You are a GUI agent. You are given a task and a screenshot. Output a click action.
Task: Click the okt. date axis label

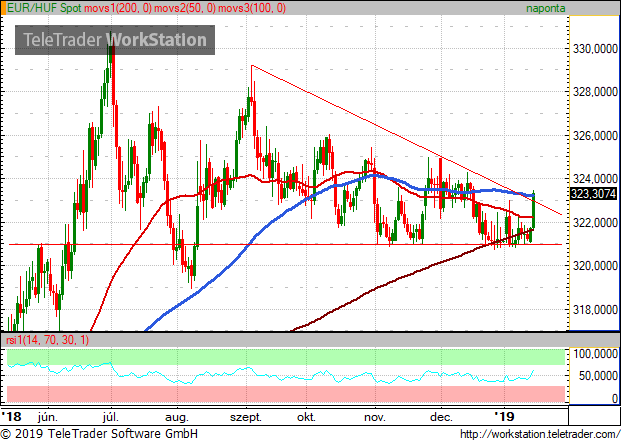pos(307,417)
